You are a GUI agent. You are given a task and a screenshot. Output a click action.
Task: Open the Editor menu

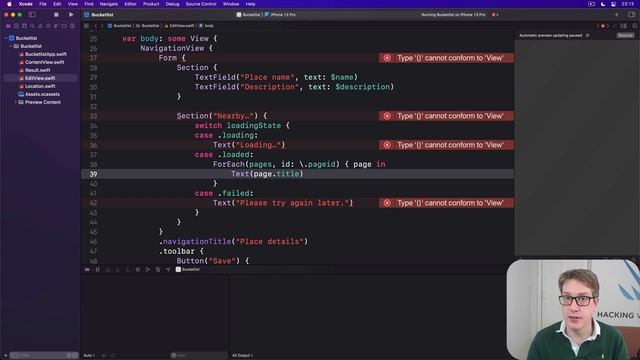tap(130, 4)
